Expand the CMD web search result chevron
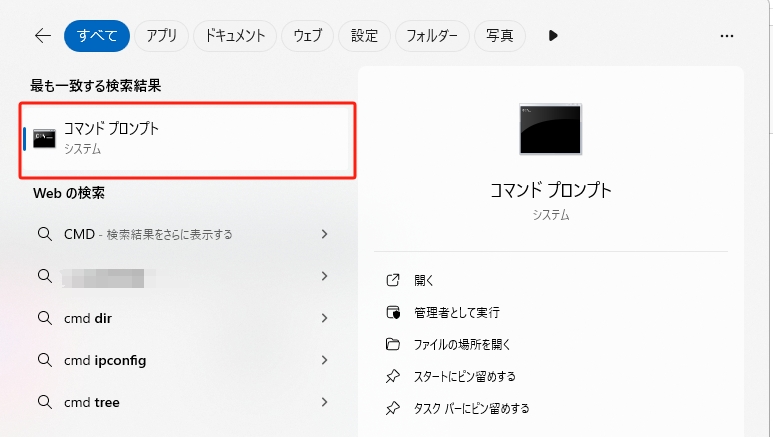Image resolution: width=773 pixels, height=437 pixels. (x=324, y=234)
